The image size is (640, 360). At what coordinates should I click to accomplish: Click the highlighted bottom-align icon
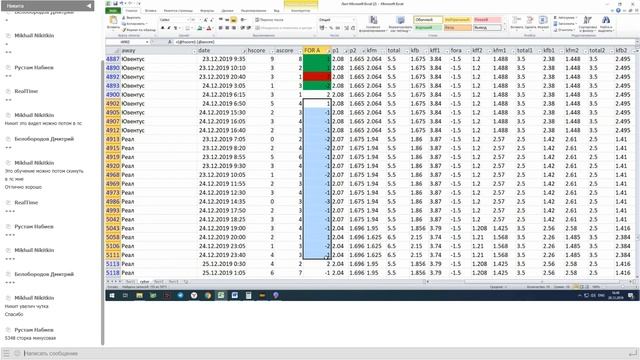pos(233,20)
